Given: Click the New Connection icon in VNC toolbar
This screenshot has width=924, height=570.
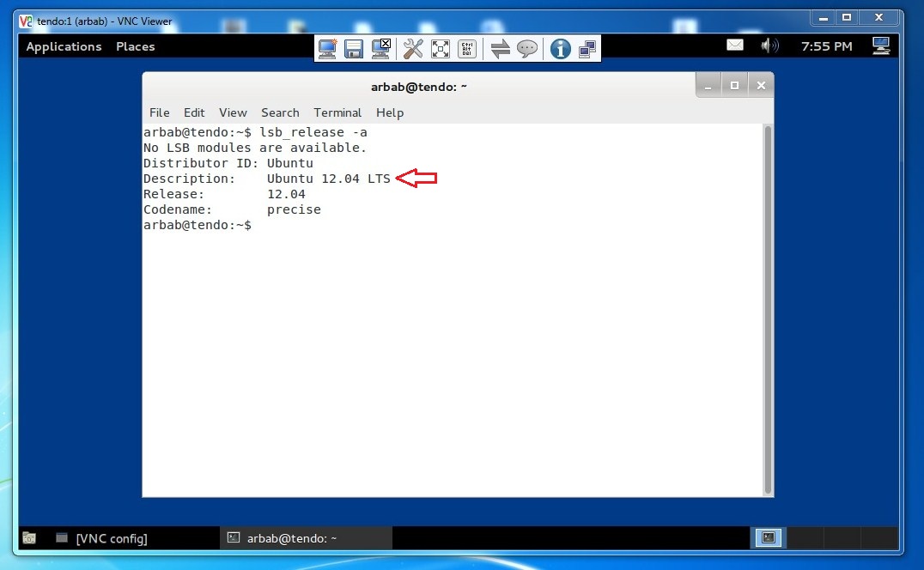Looking at the screenshot, I should 327,49.
